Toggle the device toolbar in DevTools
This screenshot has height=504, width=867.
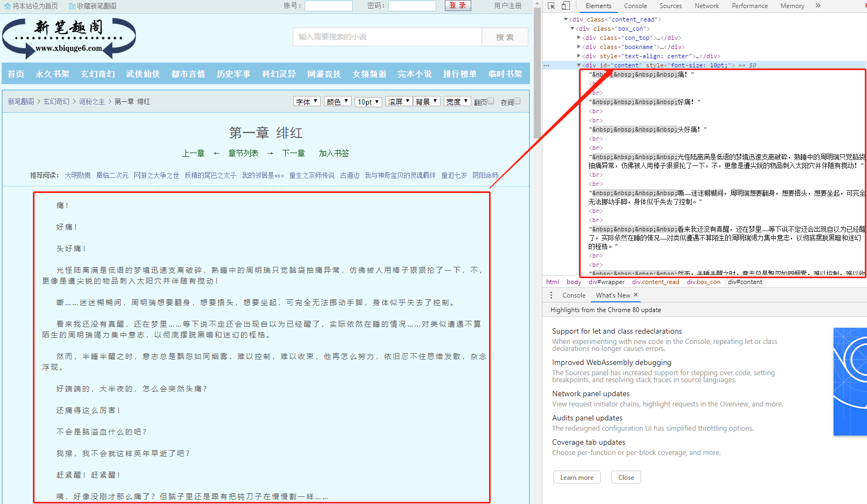click(565, 5)
